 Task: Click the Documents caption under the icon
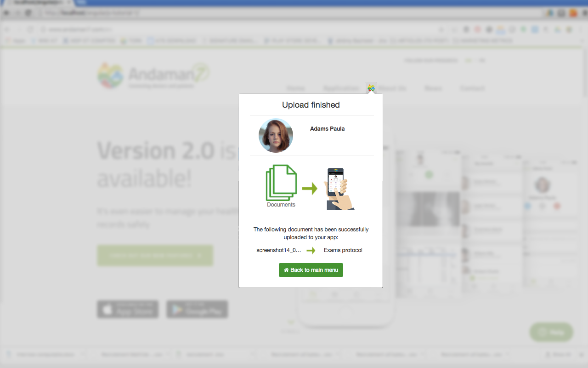(281, 205)
